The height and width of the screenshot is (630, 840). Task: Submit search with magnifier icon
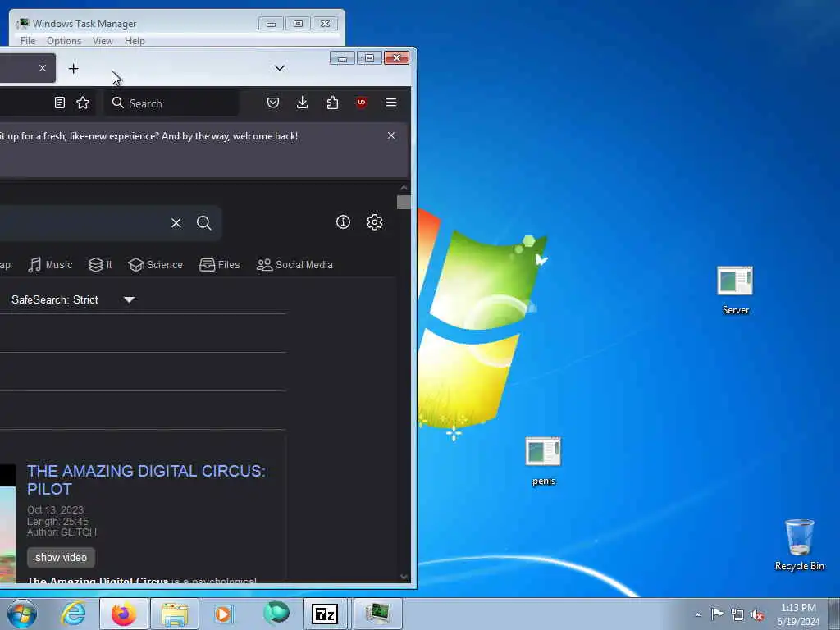204,223
